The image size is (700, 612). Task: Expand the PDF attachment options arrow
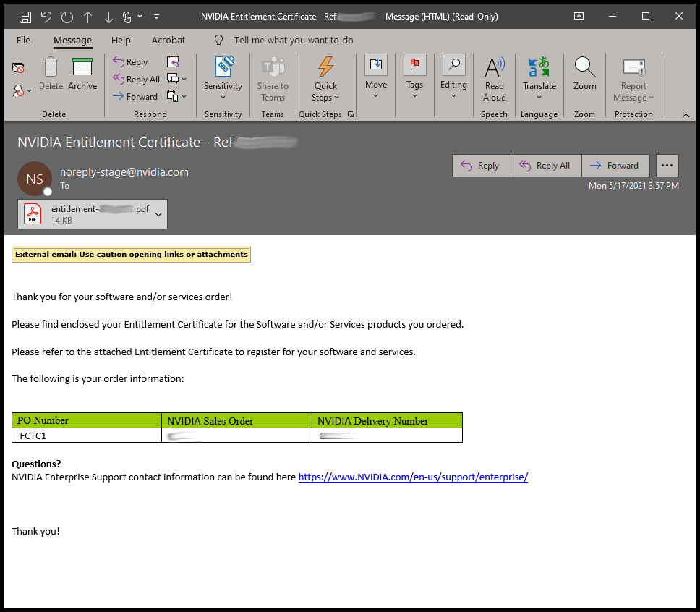coord(158,214)
